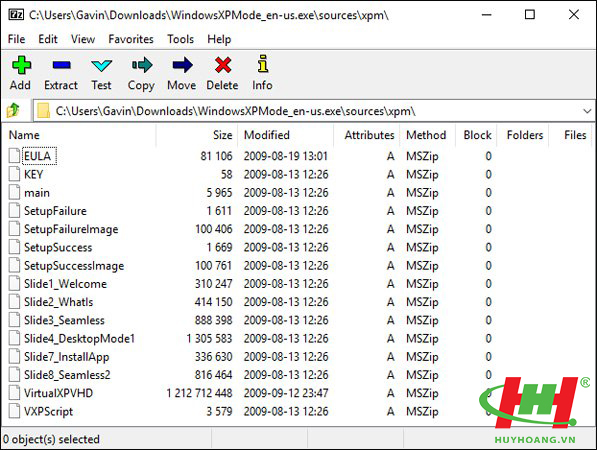The height and width of the screenshot is (450, 597).
Task: Open the View menu
Action: [x=83, y=39]
